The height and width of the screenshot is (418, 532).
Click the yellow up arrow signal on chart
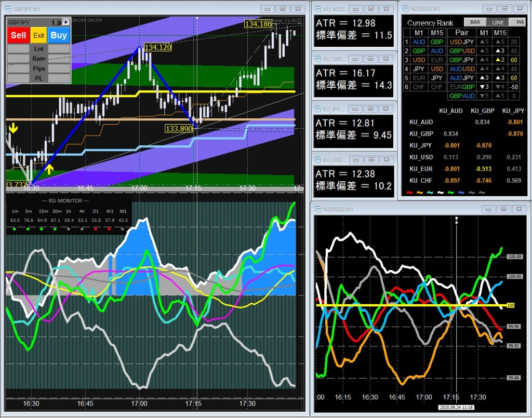pos(49,169)
